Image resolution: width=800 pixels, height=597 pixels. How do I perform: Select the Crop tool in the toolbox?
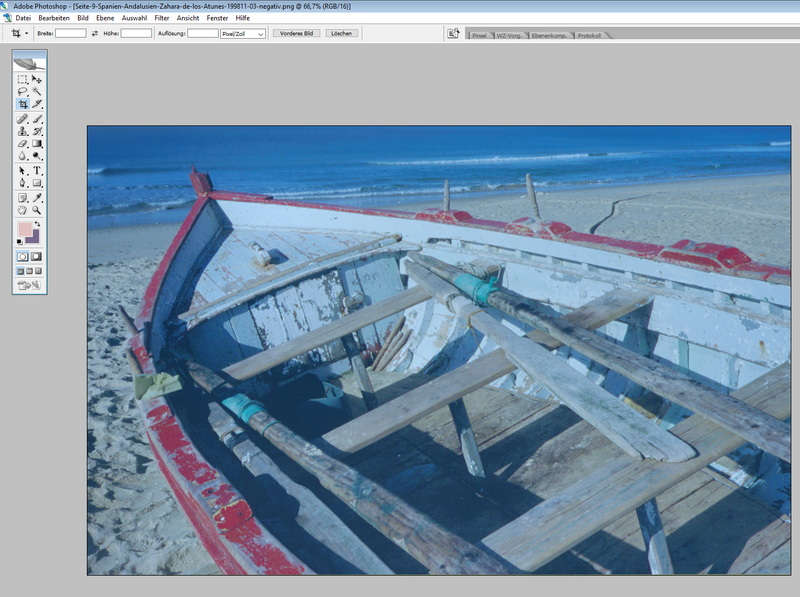(23, 104)
